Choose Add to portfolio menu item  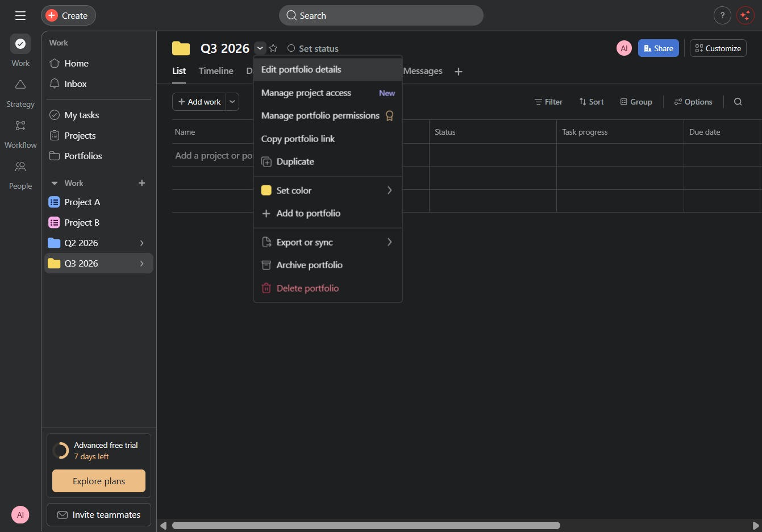(328, 213)
